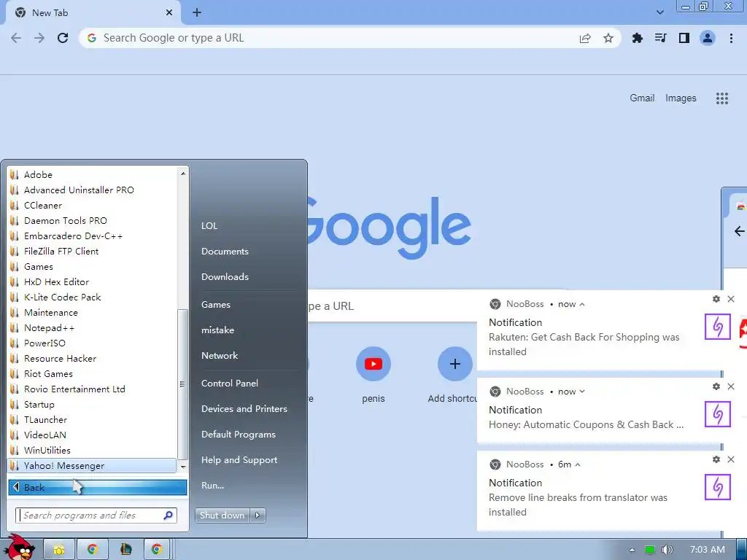747x560 pixels.
Task: Open the folder icon on taskbar
Action: [59, 550]
